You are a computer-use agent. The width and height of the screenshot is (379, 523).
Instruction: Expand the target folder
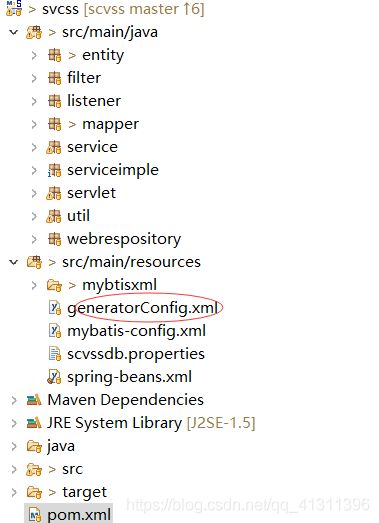click(x=14, y=492)
